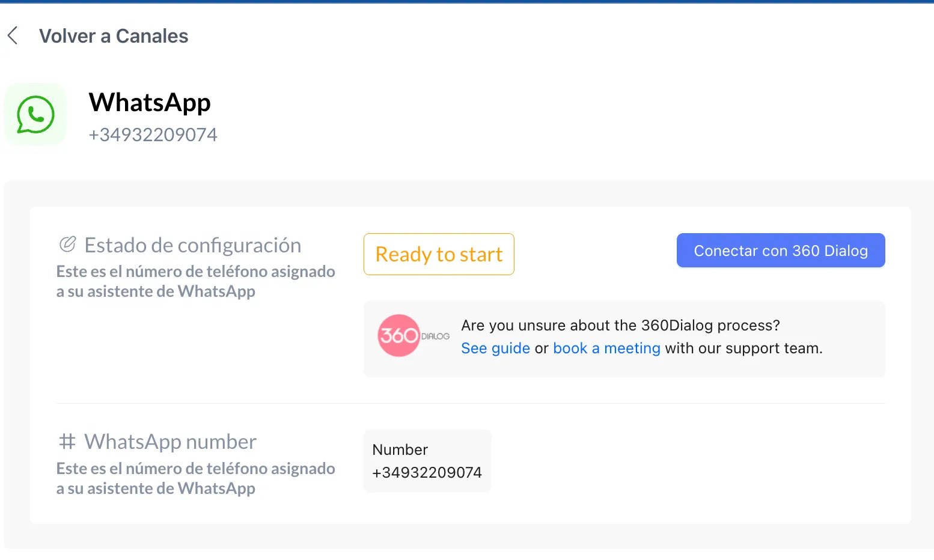The width and height of the screenshot is (934, 560).
Task: Click the WhatsApp page title
Action: (x=150, y=103)
